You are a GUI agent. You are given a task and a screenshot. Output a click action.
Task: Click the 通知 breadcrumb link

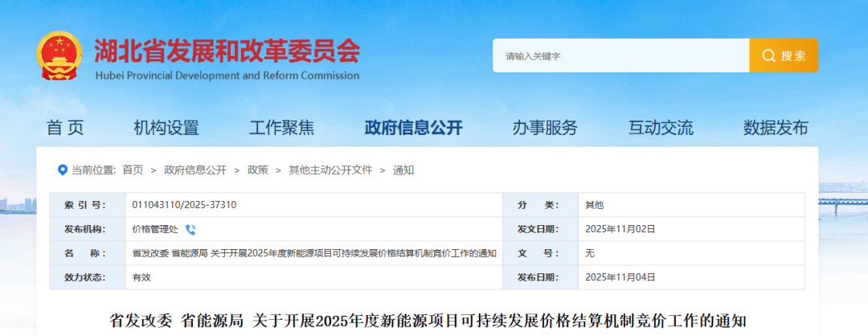click(x=403, y=170)
